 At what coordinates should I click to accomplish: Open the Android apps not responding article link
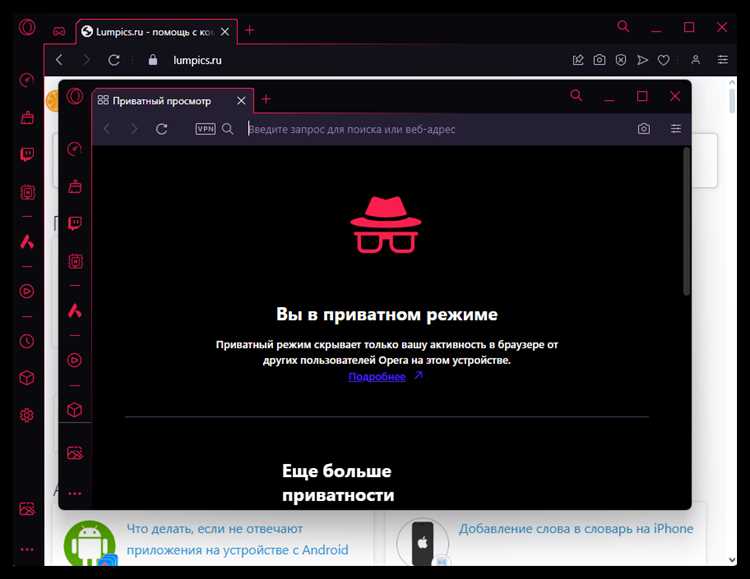pos(237,539)
